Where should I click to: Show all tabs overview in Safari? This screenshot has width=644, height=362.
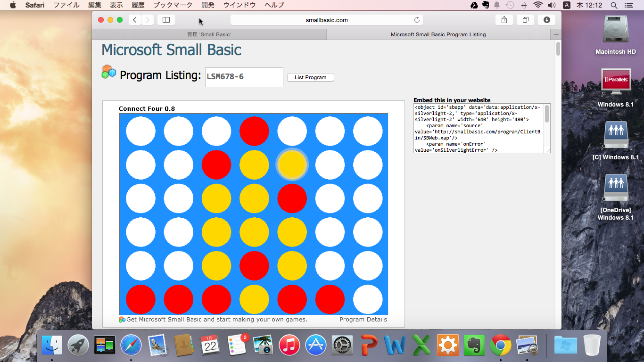click(x=525, y=20)
